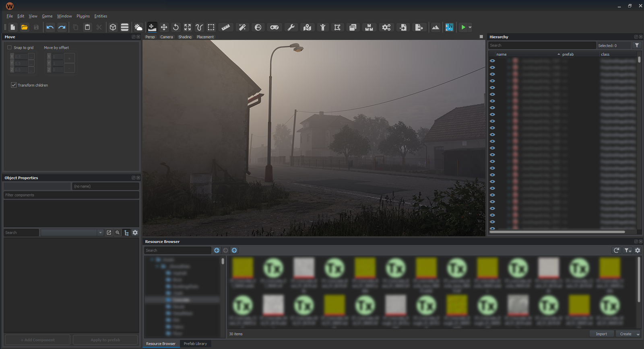This screenshot has height=349, width=644.
Task: Click the map marker icon
Action: pos(308,27)
